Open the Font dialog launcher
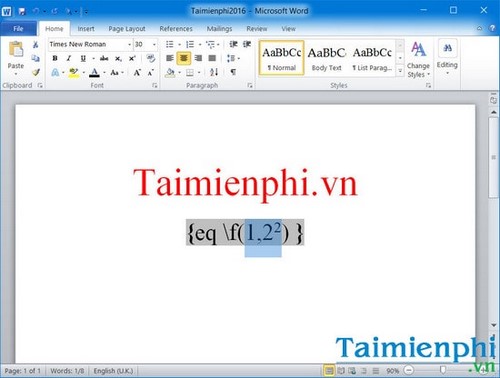 [x=155, y=86]
